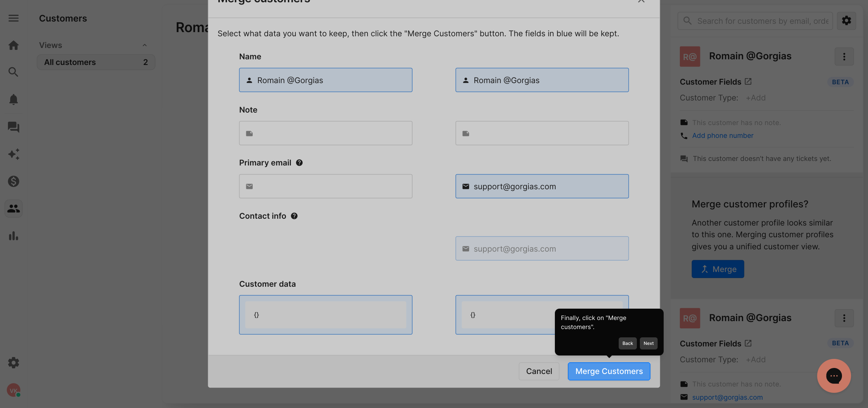Open three-dot menu of first Romain @Gorgias

(844, 57)
